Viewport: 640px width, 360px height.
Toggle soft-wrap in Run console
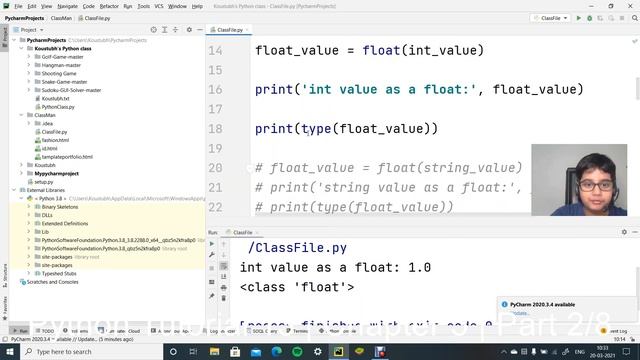pos(224,266)
